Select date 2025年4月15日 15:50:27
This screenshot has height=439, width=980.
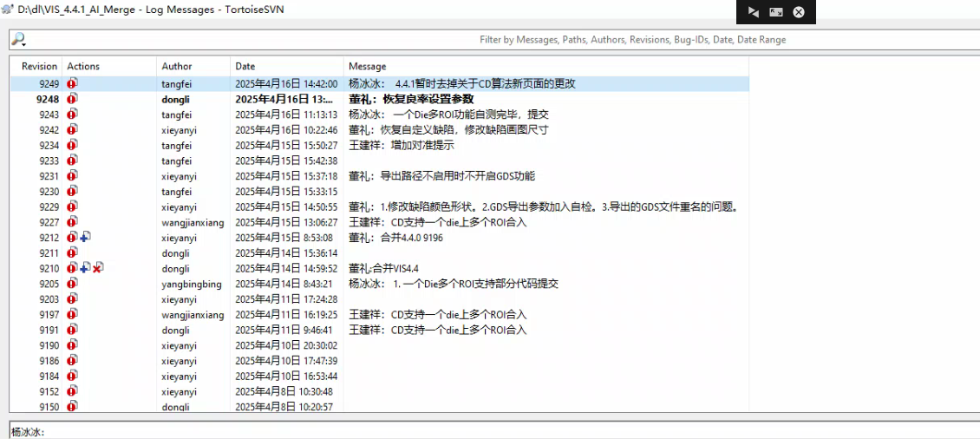(x=286, y=146)
